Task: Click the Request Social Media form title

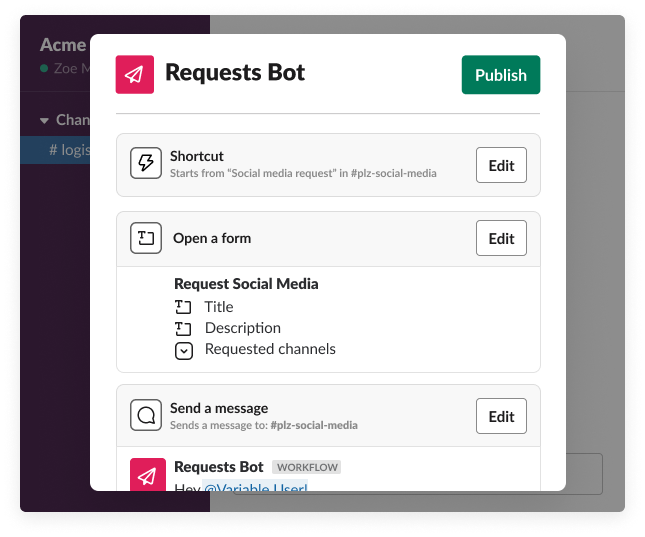Action: tap(246, 284)
